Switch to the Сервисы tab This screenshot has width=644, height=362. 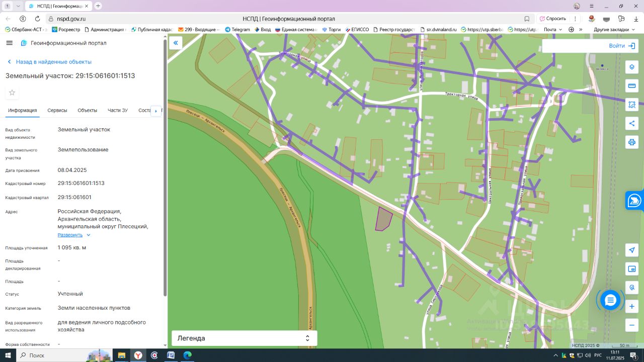click(57, 111)
